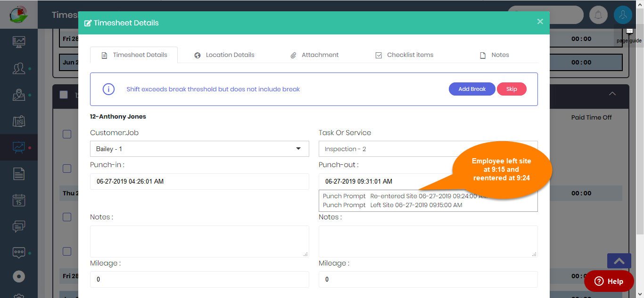Open the map location sidebar icon

(19, 95)
